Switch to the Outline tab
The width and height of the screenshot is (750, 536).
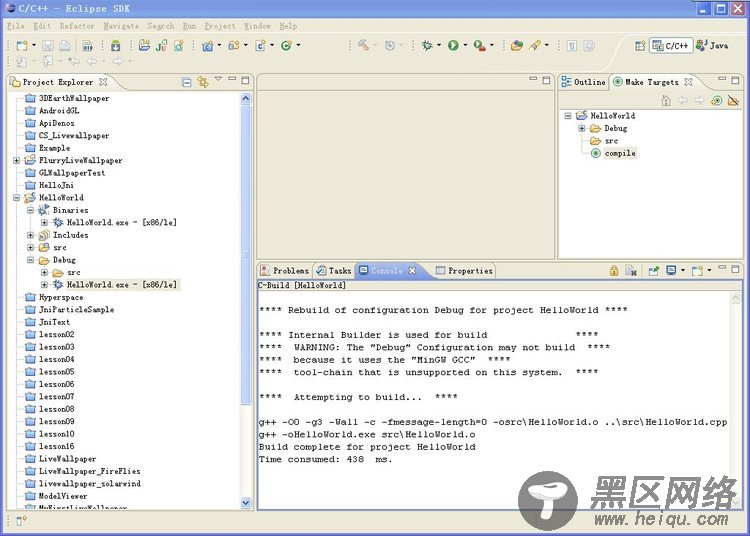click(x=584, y=82)
